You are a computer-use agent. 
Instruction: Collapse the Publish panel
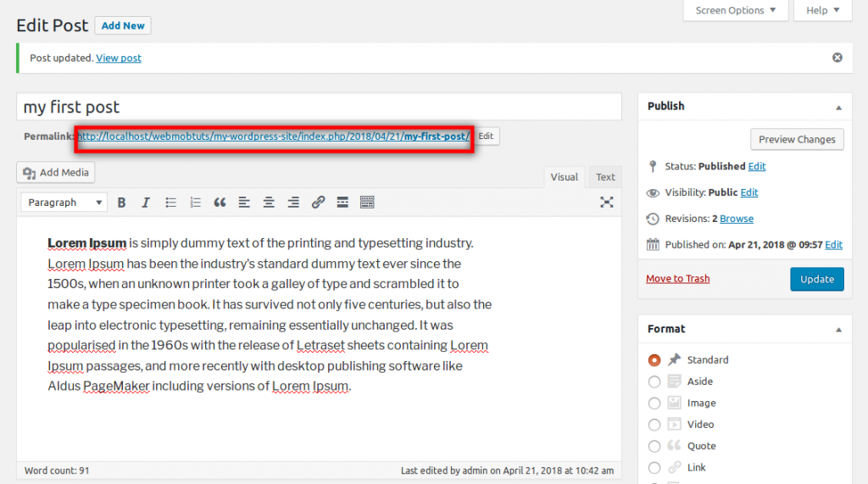pos(838,107)
